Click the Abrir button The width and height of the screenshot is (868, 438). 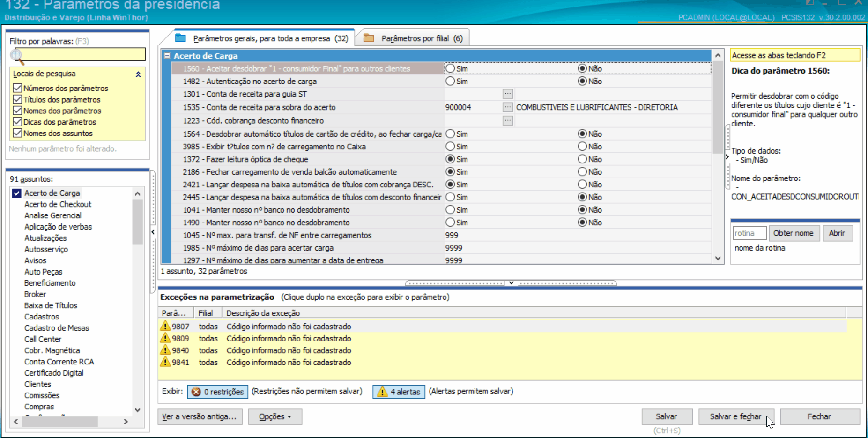(x=838, y=233)
